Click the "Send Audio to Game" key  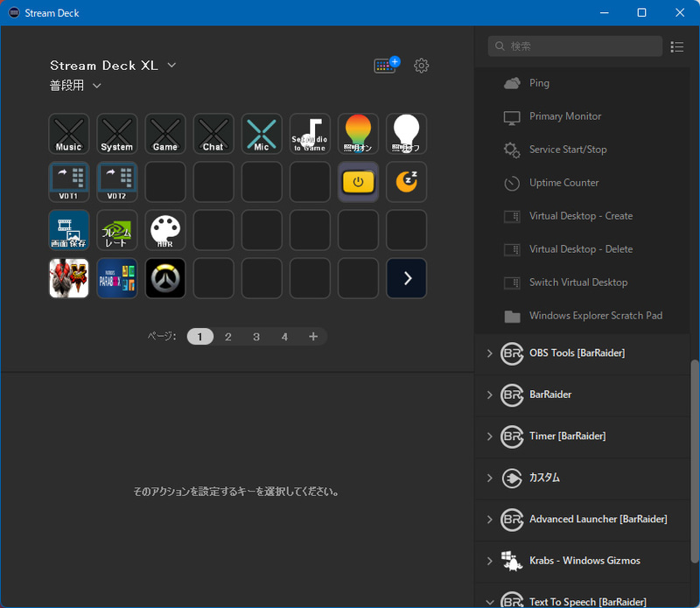[x=309, y=133]
